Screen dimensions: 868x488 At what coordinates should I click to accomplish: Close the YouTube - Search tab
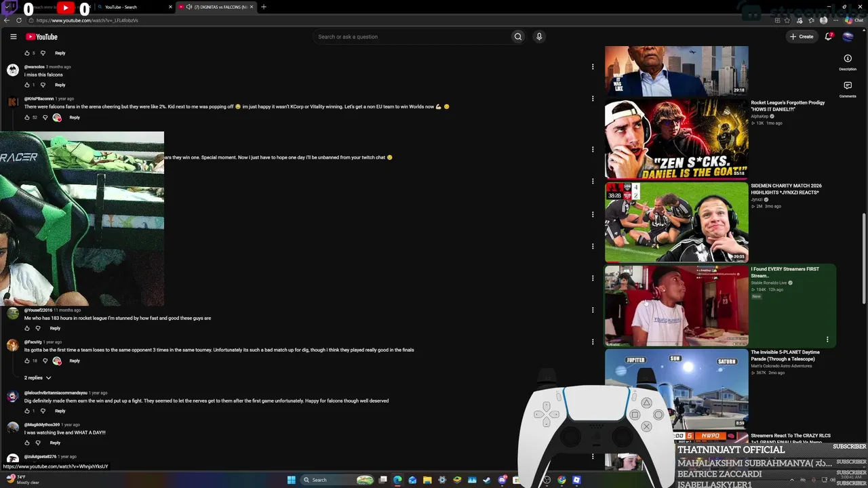tap(170, 7)
